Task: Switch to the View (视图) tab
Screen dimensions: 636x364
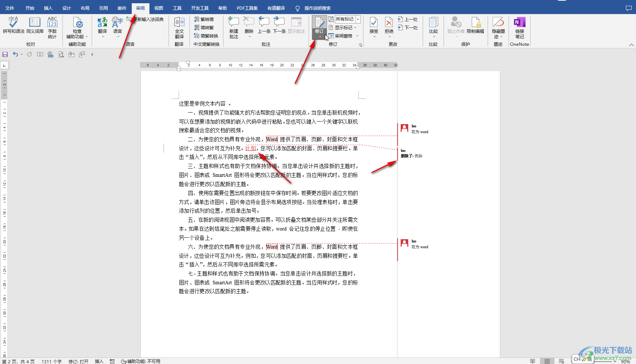Action: 158,8
